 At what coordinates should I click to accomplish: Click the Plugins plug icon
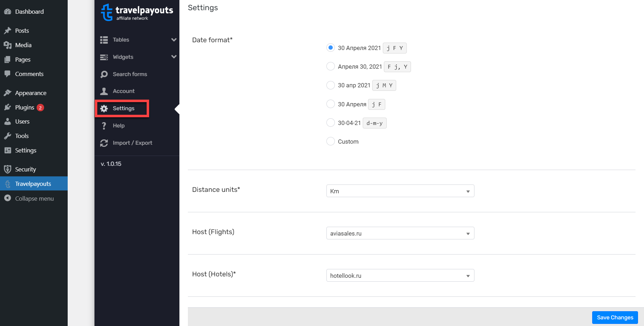pyautogui.click(x=7, y=107)
